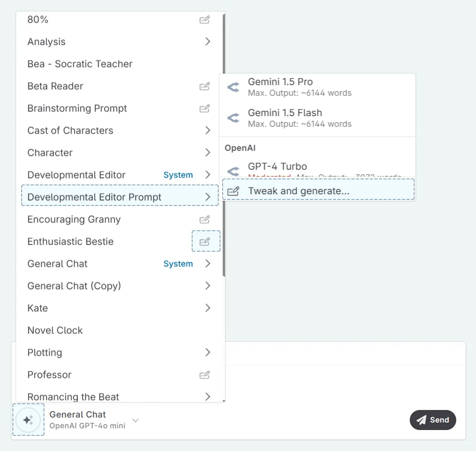Click the edit icon beside Beta Reader
The height and width of the screenshot is (451, 476).
pos(205,86)
